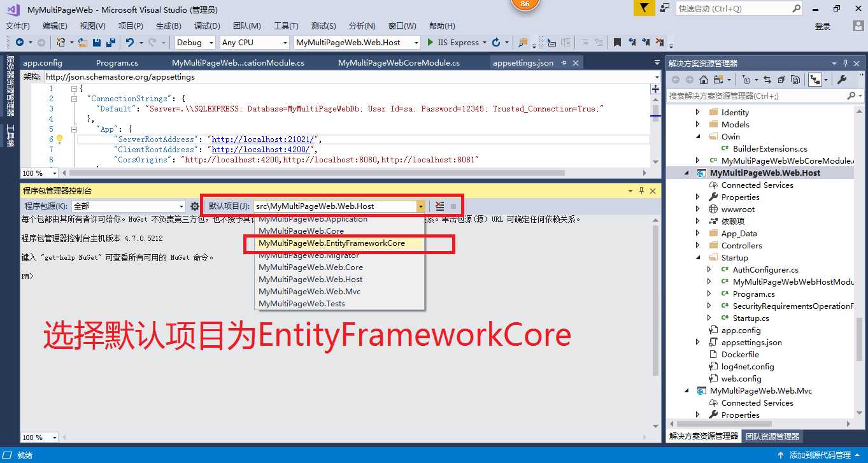This screenshot has width=868, height=463.
Task: Pin the Package Manager Console panel
Action: click(642, 190)
